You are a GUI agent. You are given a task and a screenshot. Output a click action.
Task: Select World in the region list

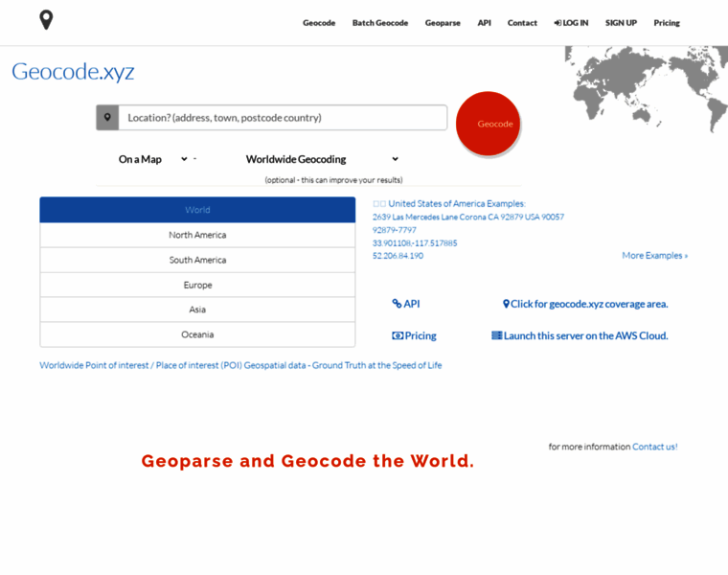pyautogui.click(x=197, y=210)
